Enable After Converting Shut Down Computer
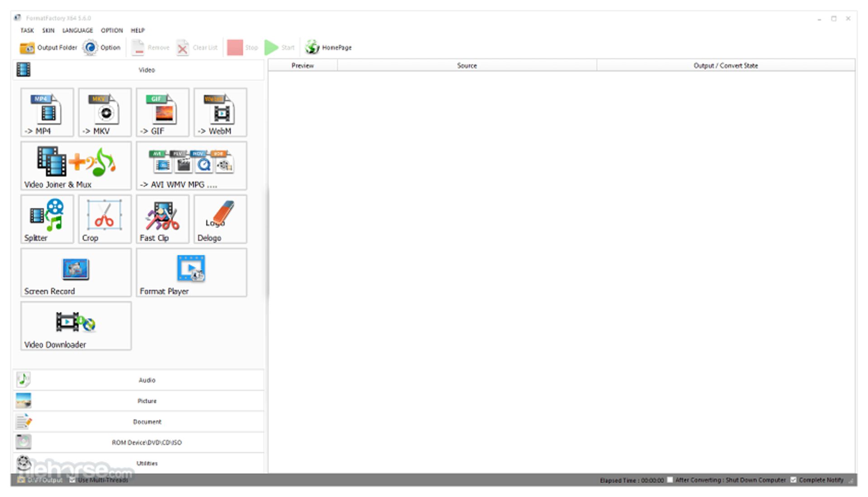The height and width of the screenshot is (497, 868). (x=670, y=480)
